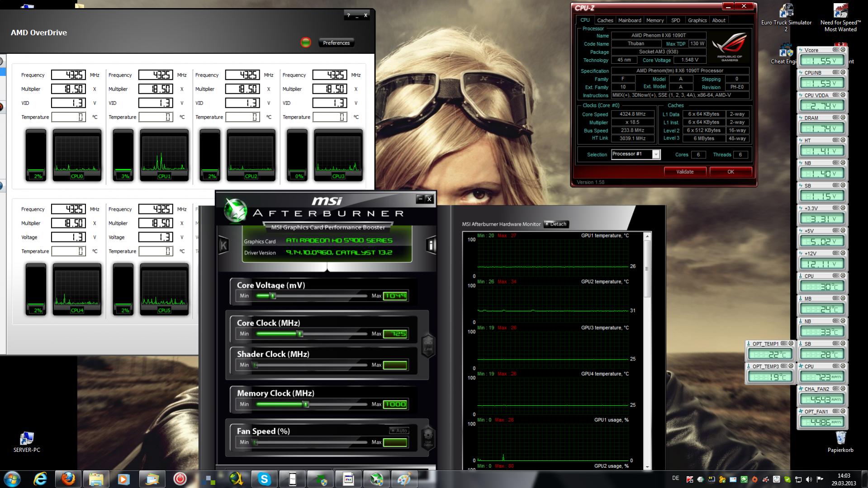The width and height of the screenshot is (868, 488).
Task: Switch to the Mainboard tab in CPU-Z
Action: click(x=630, y=20)
